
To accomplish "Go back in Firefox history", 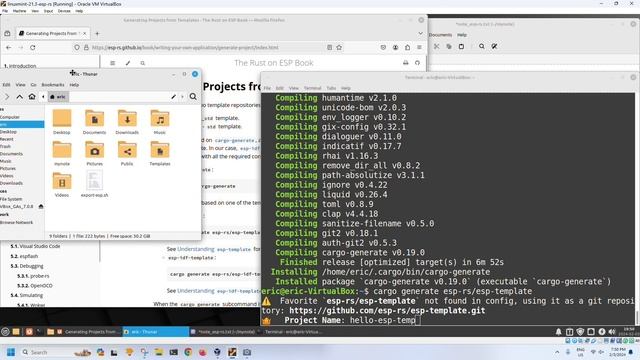I will (x=9, y=47).
